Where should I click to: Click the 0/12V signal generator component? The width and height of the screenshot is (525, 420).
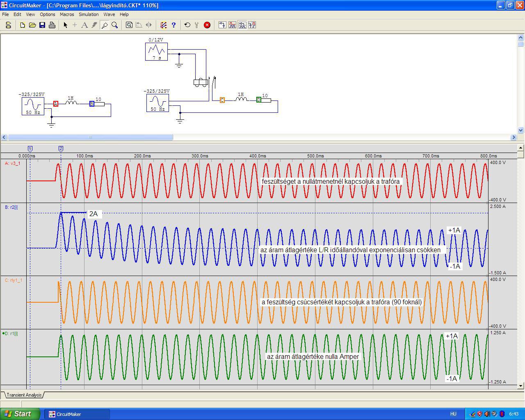tap(156, 51)
